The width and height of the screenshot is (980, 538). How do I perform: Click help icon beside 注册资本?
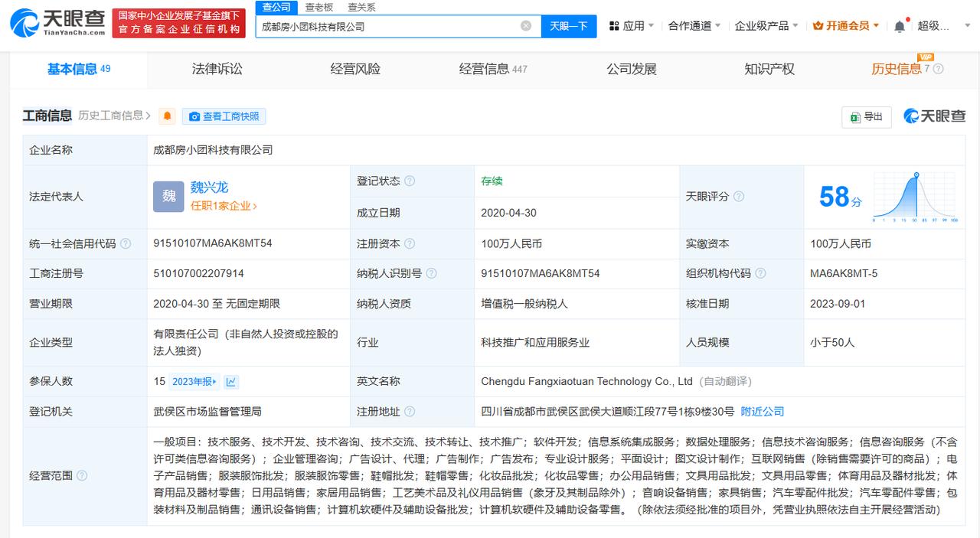pyautogui.click(x=410, y=243)
